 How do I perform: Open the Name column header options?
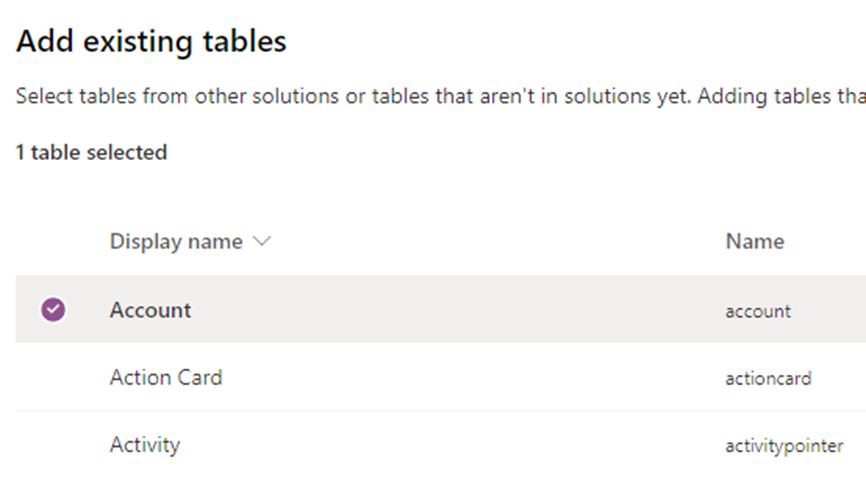[754, 242]
